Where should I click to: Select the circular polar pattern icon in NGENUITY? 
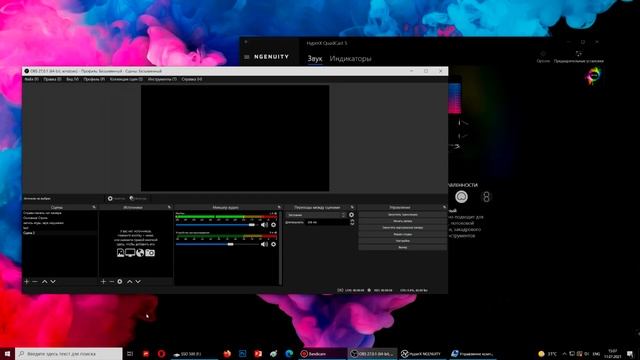[461, 197]
